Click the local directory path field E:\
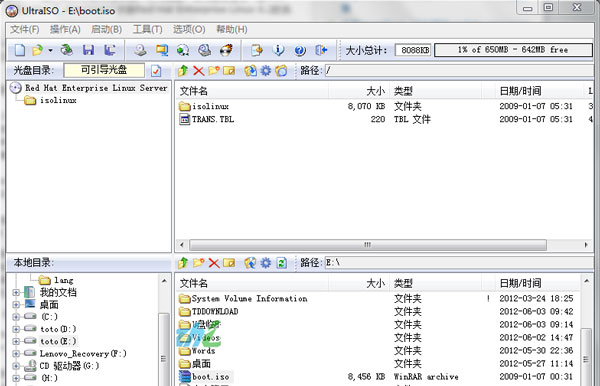The height and width of the screenshot is (386, 600). point(459,263)
